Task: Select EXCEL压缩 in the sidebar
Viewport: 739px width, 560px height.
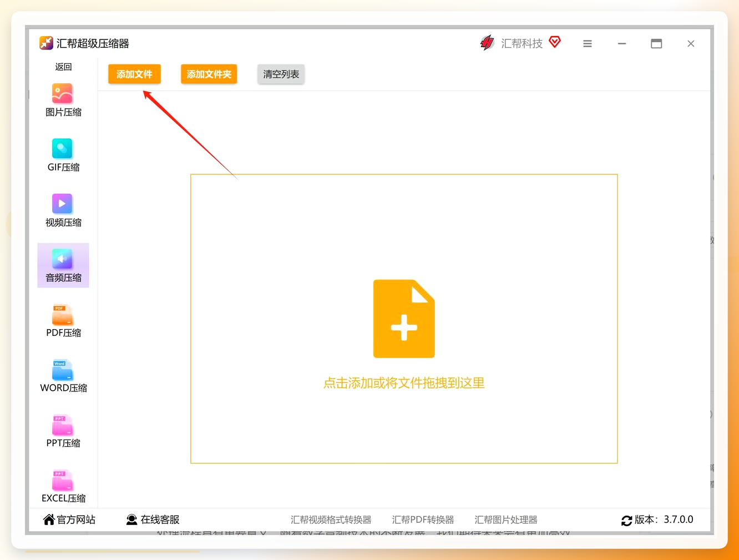Action: [x=63, y=487]
